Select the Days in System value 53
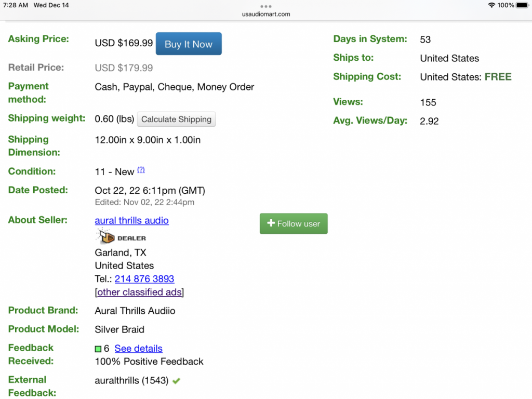The height and width of the screenshot is (399, 532). pos(425,39)
